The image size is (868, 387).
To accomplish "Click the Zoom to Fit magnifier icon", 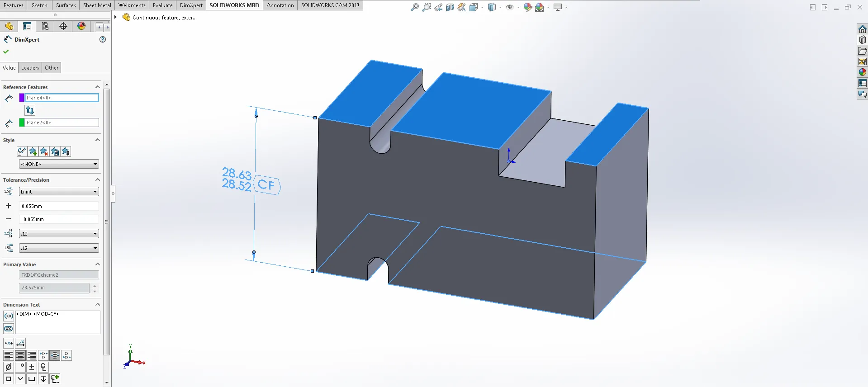I will point(414,7).
